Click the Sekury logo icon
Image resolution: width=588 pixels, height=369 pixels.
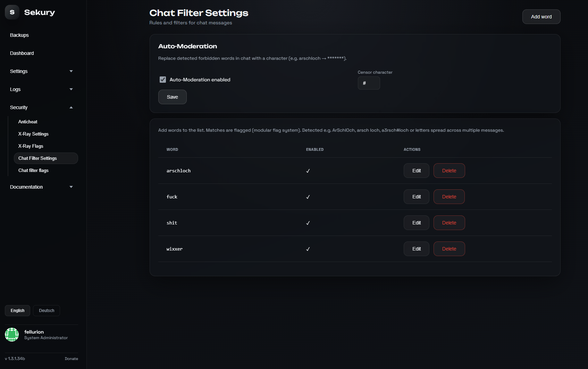click(x=12, y=12)
